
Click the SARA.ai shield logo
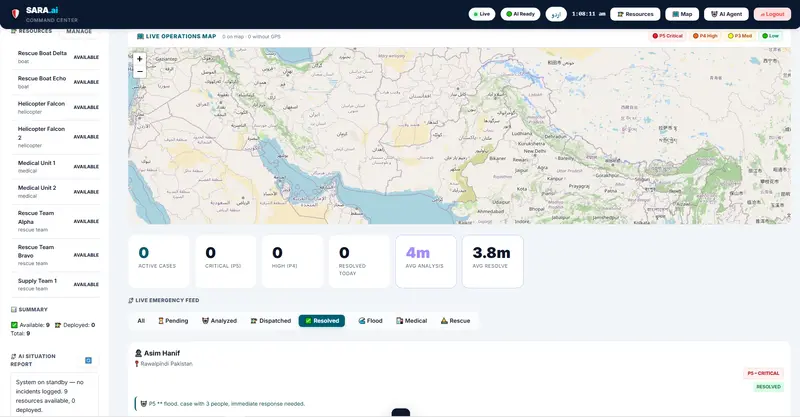[x=15, y=14]
